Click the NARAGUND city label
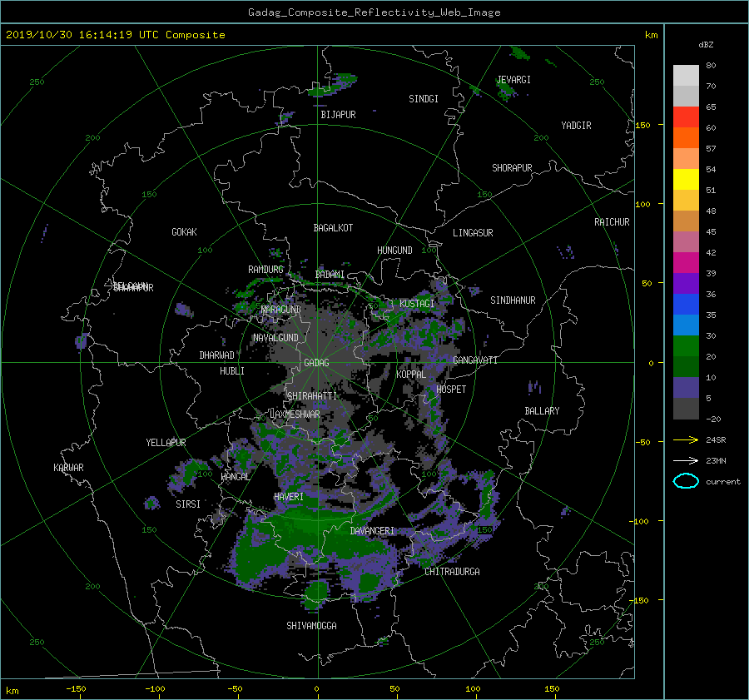 coord(281,310)
